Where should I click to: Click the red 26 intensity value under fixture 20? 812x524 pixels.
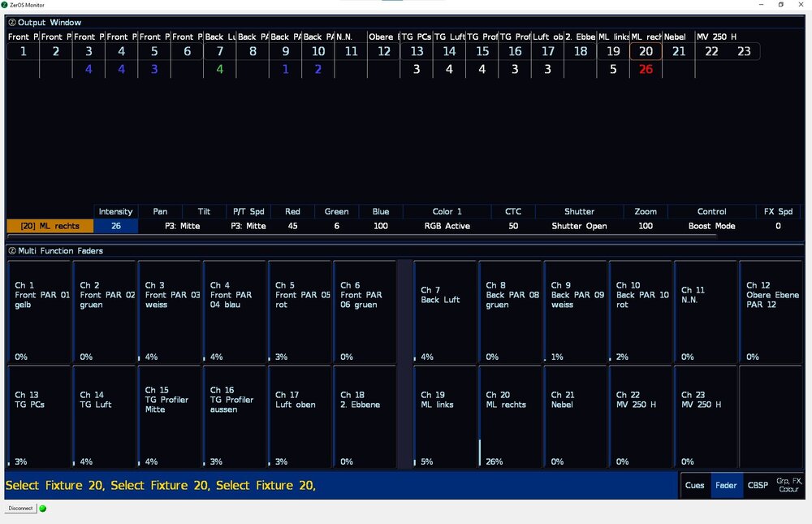pos(646,69)
